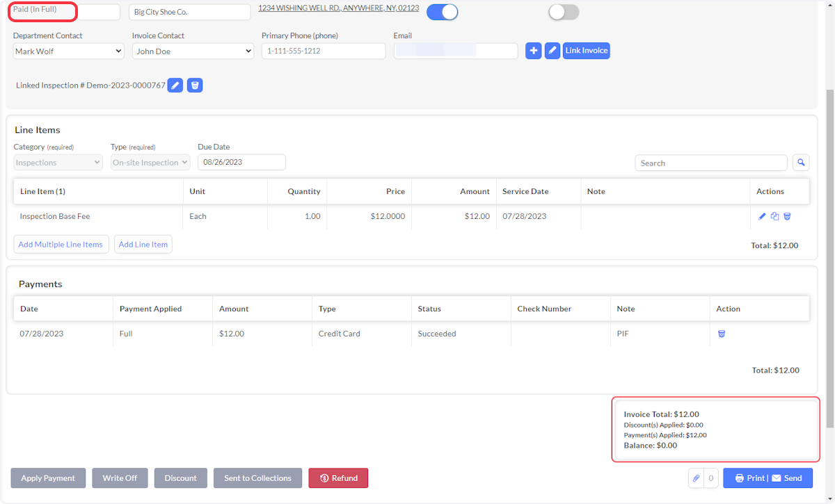This screenshot has width=835, height=504.
Task: Click the Email input field
Action: tap(456, 51)
